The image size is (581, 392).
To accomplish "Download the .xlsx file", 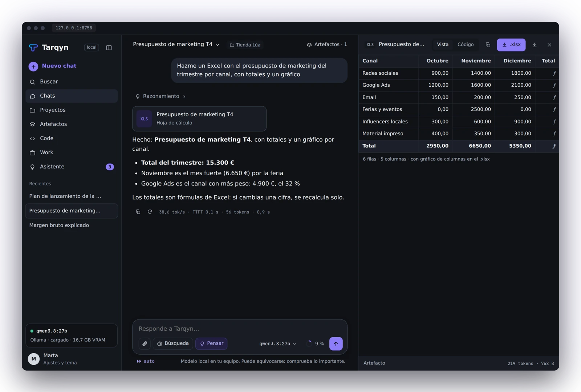I will 511,45.
